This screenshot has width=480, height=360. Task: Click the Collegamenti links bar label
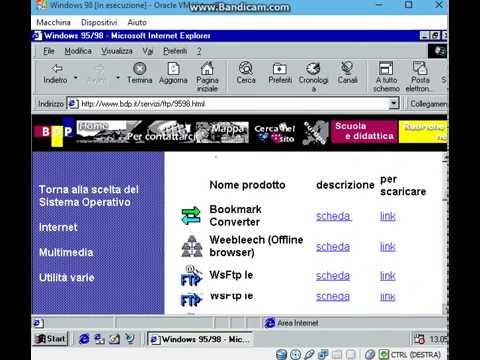[429, 104]
